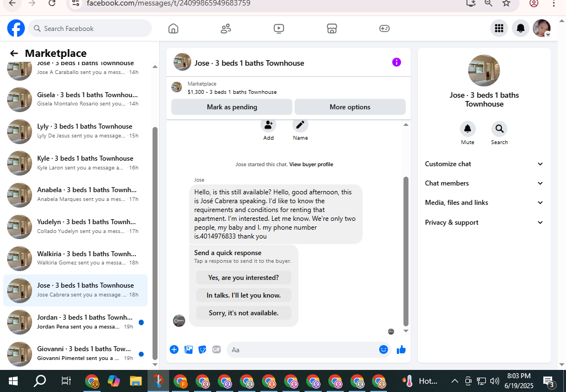The image size is (566, 392).
Task: Open the Home feed icon
Action: [x=173, y=29]
